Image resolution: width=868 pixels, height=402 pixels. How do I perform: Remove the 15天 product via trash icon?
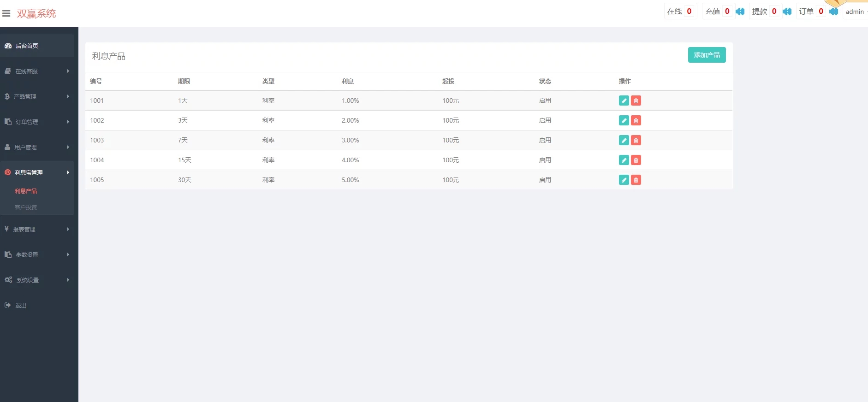point(636,160)
